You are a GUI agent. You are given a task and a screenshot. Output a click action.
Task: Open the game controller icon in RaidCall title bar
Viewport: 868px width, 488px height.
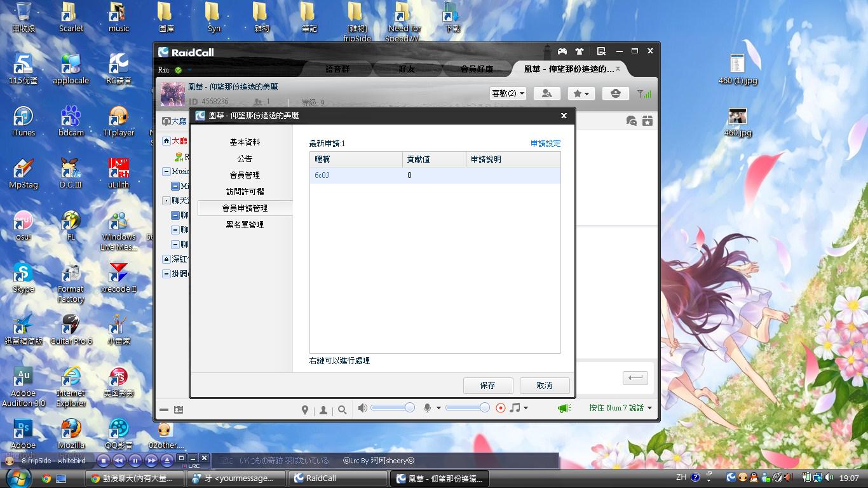562,51
